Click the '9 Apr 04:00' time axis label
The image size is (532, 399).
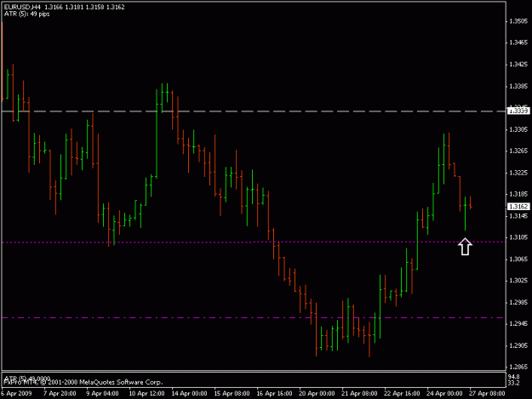(x=102, y=394)
